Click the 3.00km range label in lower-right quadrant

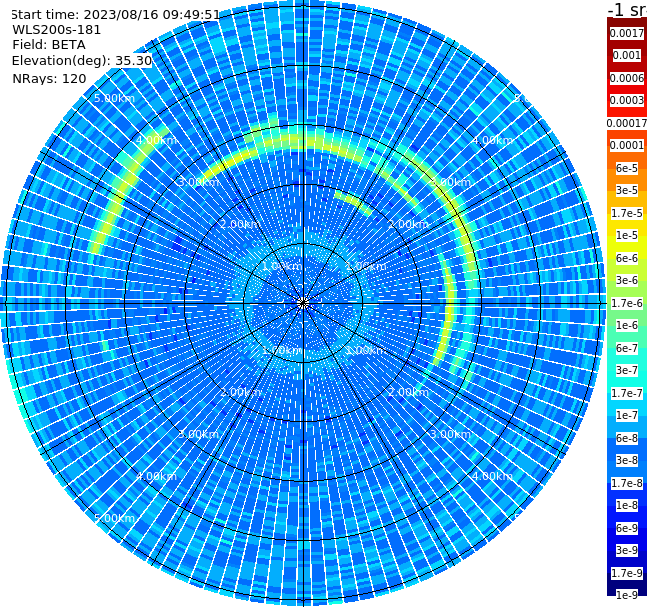click(450, 434)
